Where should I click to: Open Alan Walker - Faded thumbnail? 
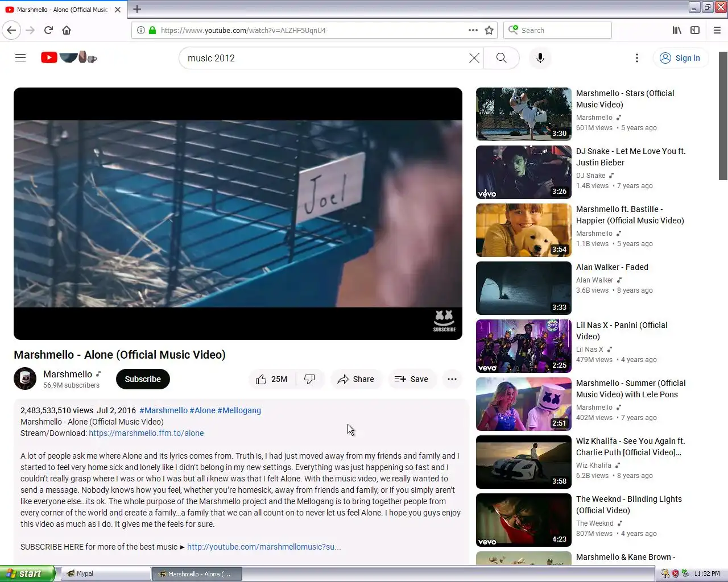tap(524, 288)
